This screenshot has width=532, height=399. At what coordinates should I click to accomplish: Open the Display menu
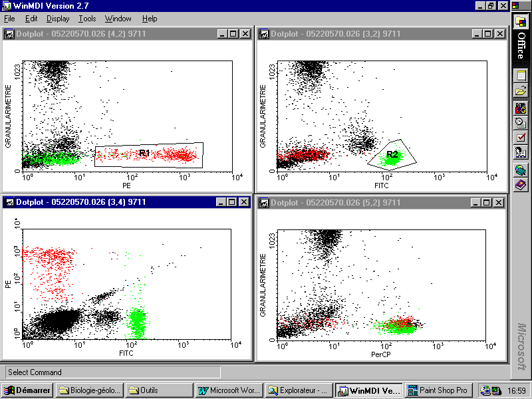tap(58, 19)
